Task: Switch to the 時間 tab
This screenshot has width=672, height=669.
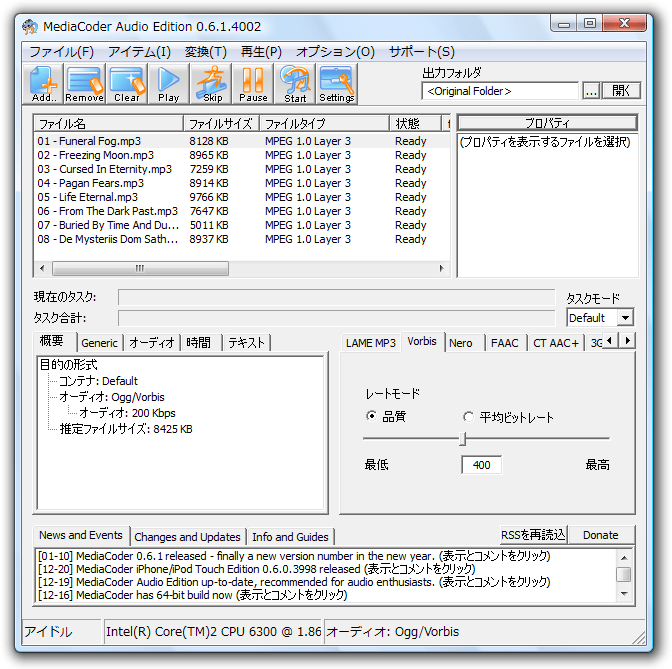Action: click(199, 343)
